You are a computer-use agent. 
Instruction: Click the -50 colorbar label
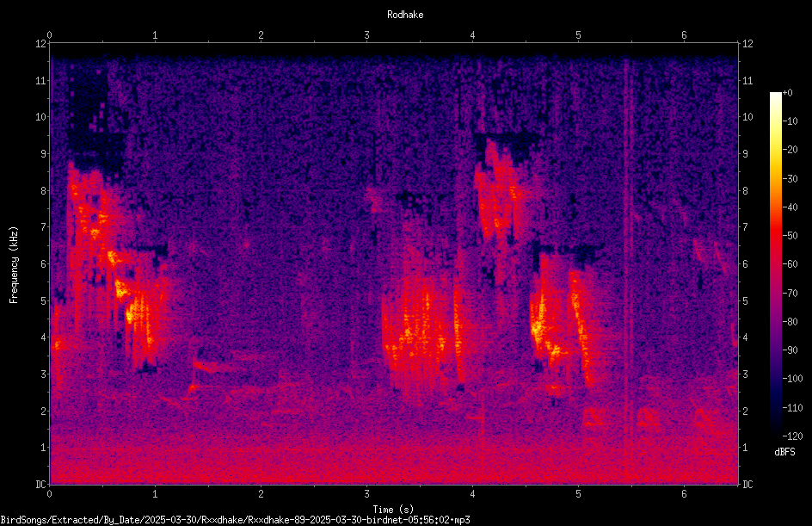(790, 236)
